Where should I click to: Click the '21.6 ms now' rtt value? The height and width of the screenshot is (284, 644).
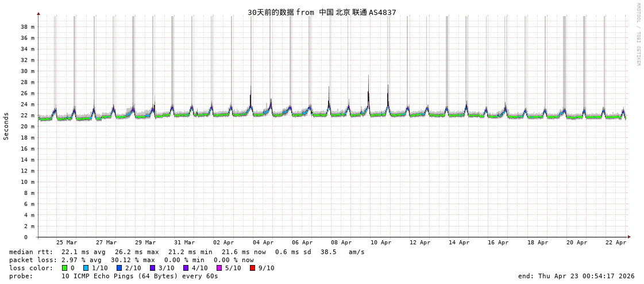244,252
